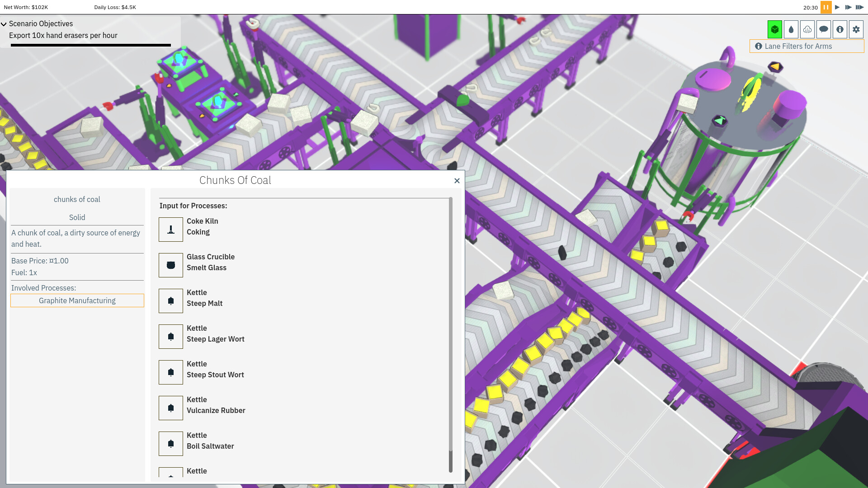Select the green solids filter icon
This screenshot has width=868, height=488.
tap(775, 29)
